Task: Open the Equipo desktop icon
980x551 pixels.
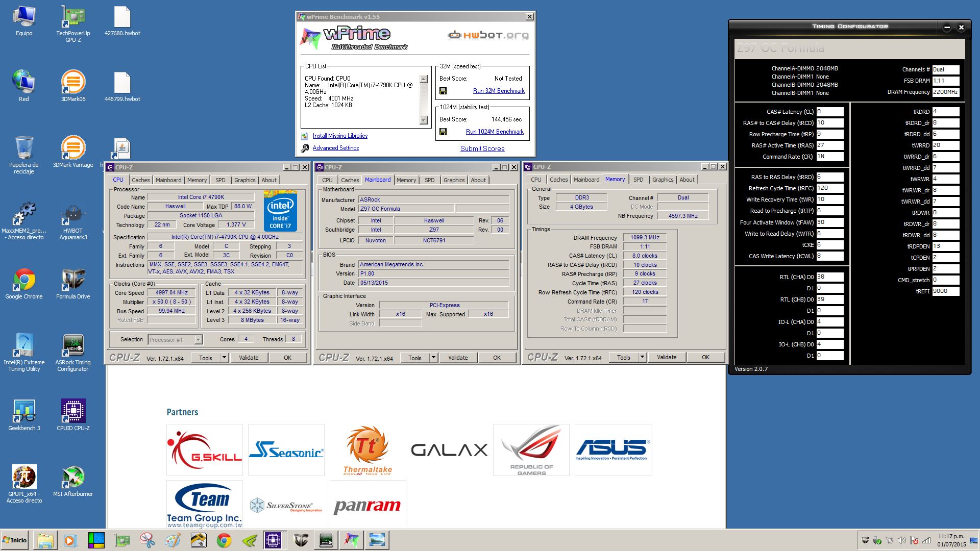Action: tap(24, 21)
